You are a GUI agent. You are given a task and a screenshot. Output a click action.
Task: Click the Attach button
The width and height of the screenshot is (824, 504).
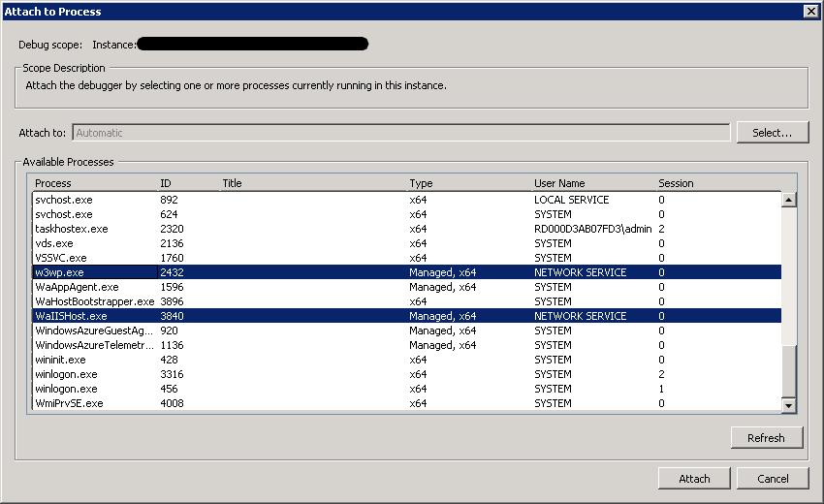tap(694, 478)
